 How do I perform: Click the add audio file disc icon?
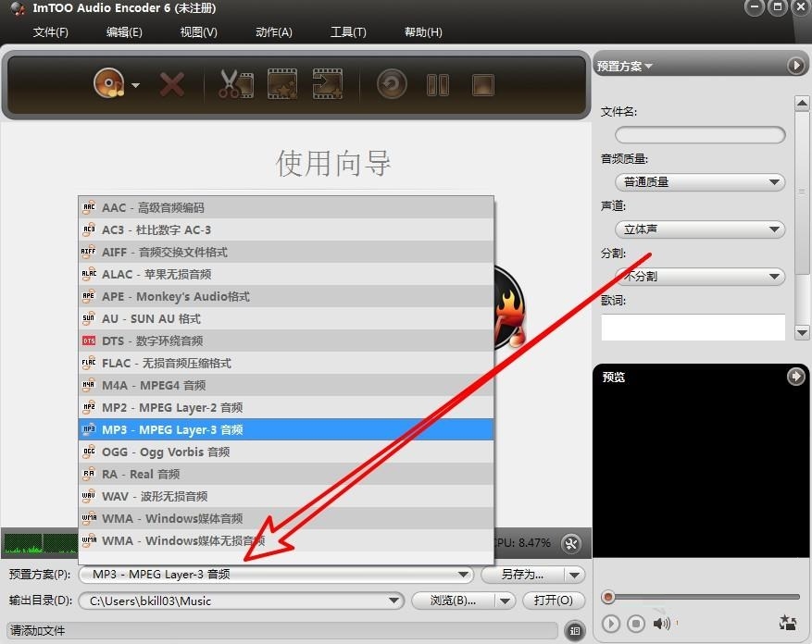108,83
